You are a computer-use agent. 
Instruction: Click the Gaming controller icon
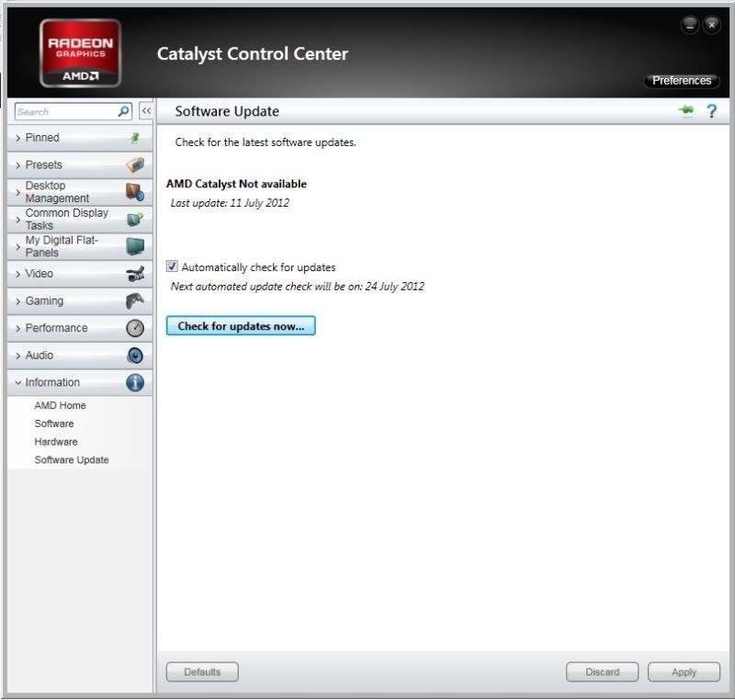click(x=135, y=301)
